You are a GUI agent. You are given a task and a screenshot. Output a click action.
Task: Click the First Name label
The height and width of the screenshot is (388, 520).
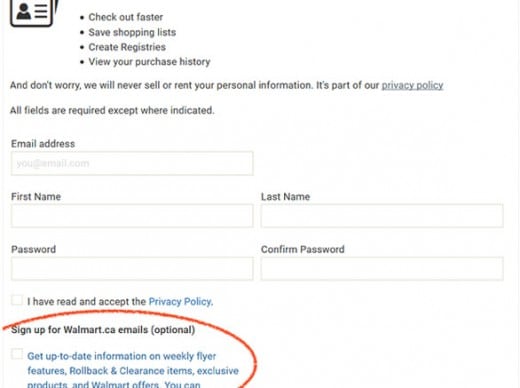coord(36,197)
